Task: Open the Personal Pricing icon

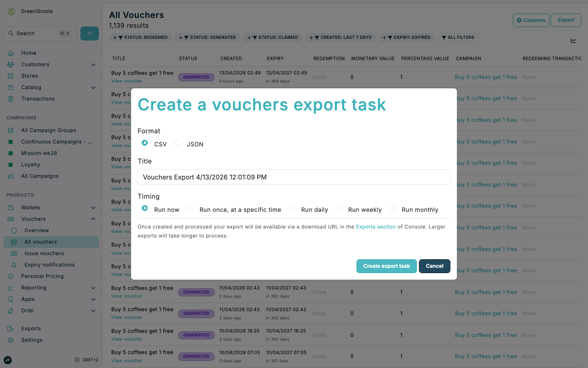Action: pyautogui.click(x=11, y=276)
